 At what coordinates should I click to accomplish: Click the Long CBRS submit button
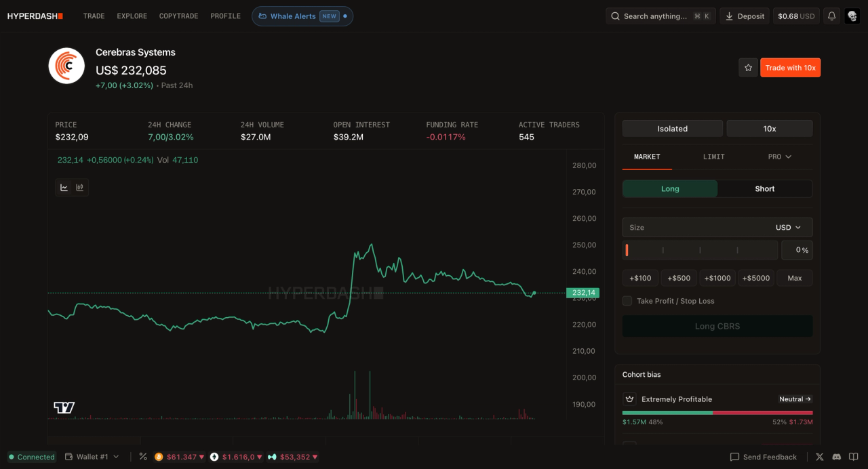[717, 326]
